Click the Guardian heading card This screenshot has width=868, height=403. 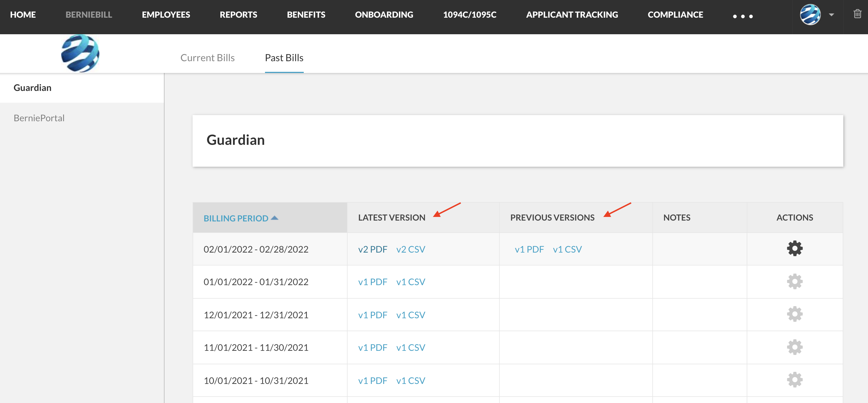point(518,141)
